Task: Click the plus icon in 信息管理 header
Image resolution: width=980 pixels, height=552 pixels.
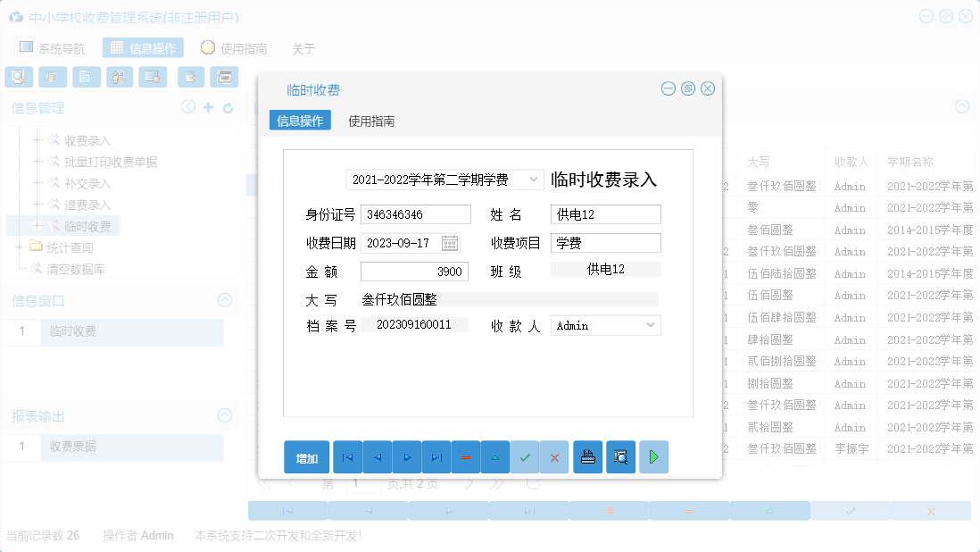Action: point(207,106)
